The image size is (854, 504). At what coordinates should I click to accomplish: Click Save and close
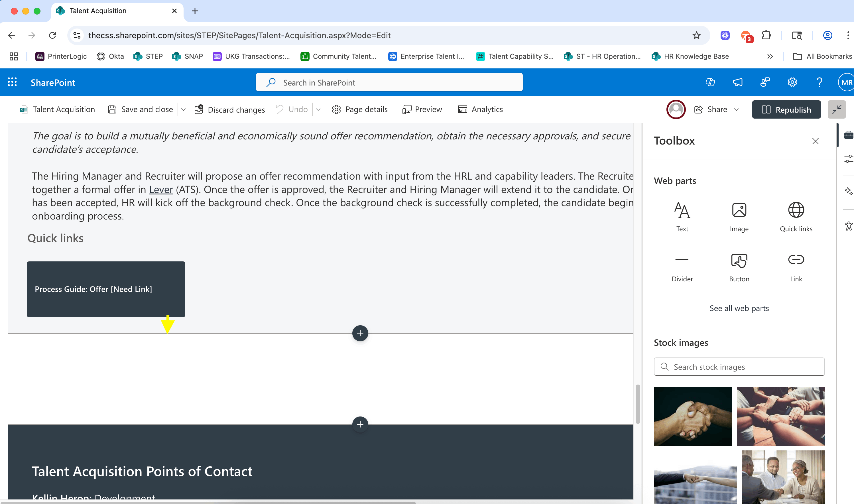click(x=140, y=109)
